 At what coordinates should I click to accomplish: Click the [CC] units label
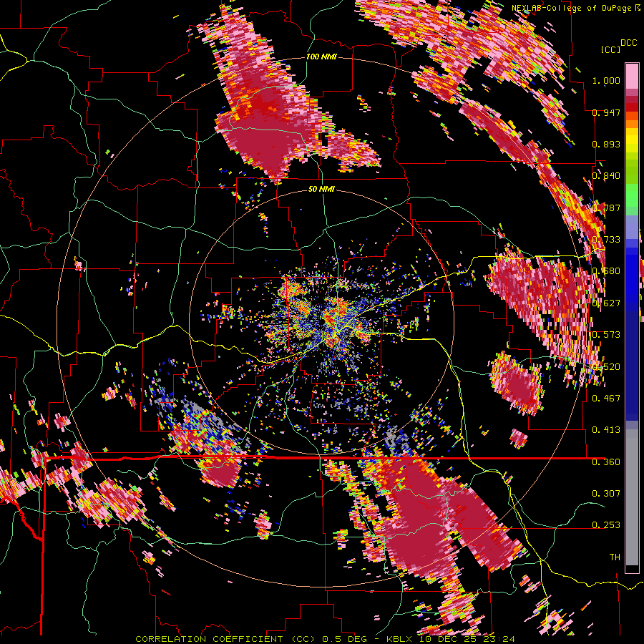(610, 49)
